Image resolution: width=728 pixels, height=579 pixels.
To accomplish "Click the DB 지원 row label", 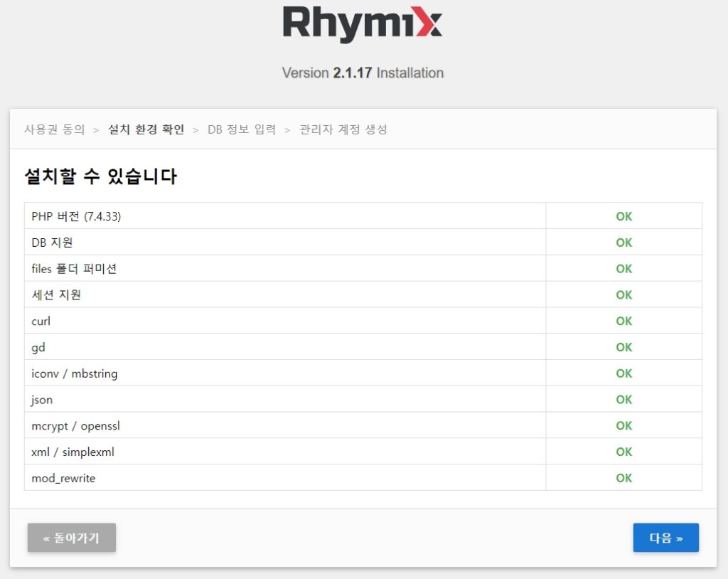I will (x=52, y=243).
